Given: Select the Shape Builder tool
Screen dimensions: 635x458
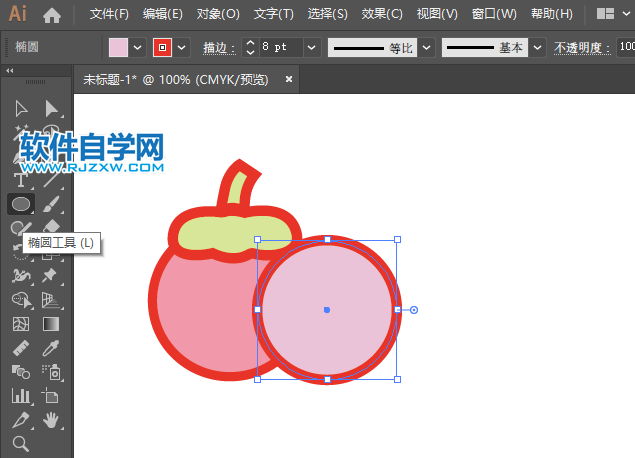Looking at the screenshot, I should click(21, 300).
